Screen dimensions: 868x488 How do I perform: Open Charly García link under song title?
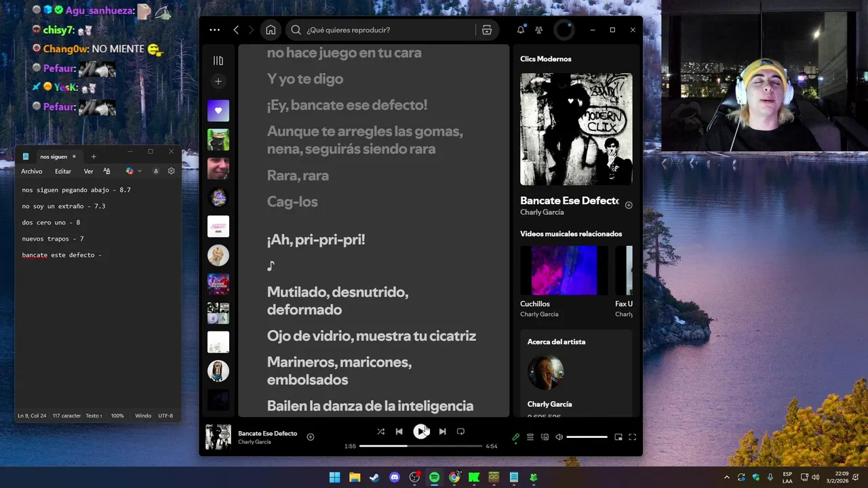pos(254,442)
